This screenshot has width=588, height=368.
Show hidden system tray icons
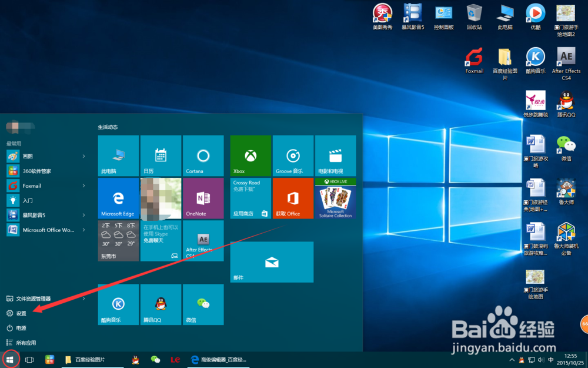pos(512,360)
